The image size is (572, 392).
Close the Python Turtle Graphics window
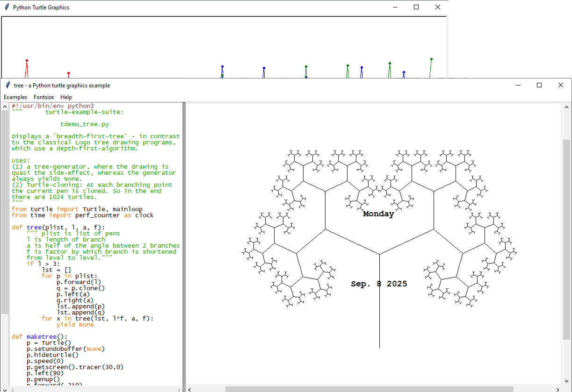pos(438,7)
